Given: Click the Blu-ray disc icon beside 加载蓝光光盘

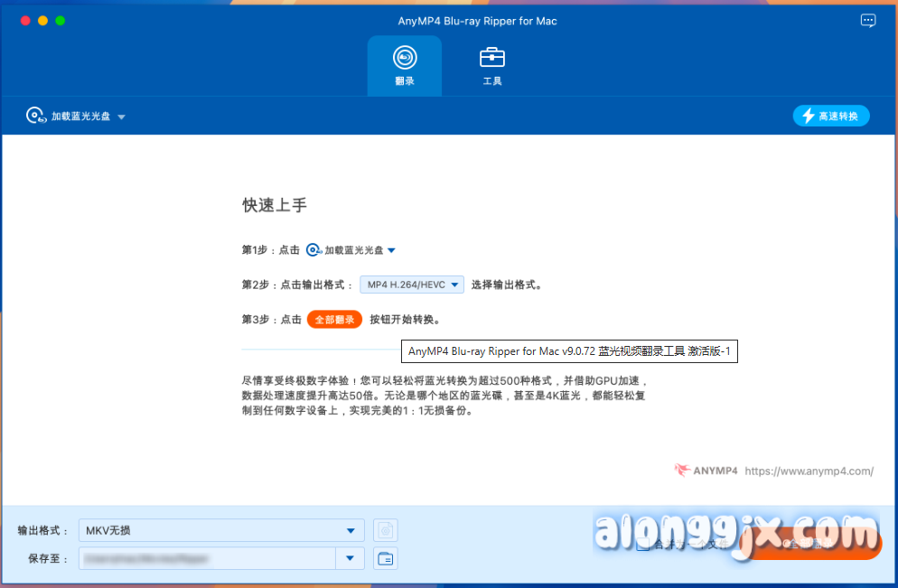Looking at the screenshot, I should (35, 116).
